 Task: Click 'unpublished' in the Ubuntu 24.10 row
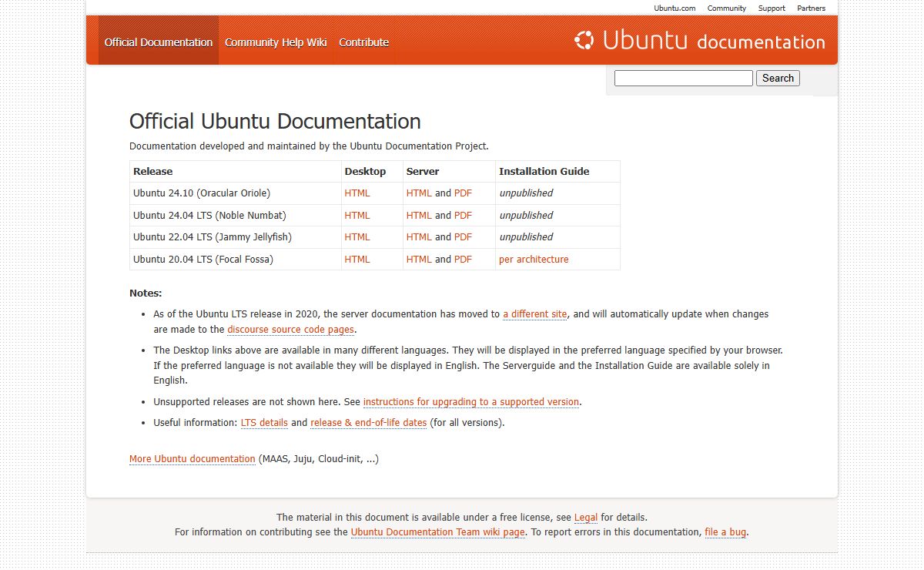tap(526, 193)
